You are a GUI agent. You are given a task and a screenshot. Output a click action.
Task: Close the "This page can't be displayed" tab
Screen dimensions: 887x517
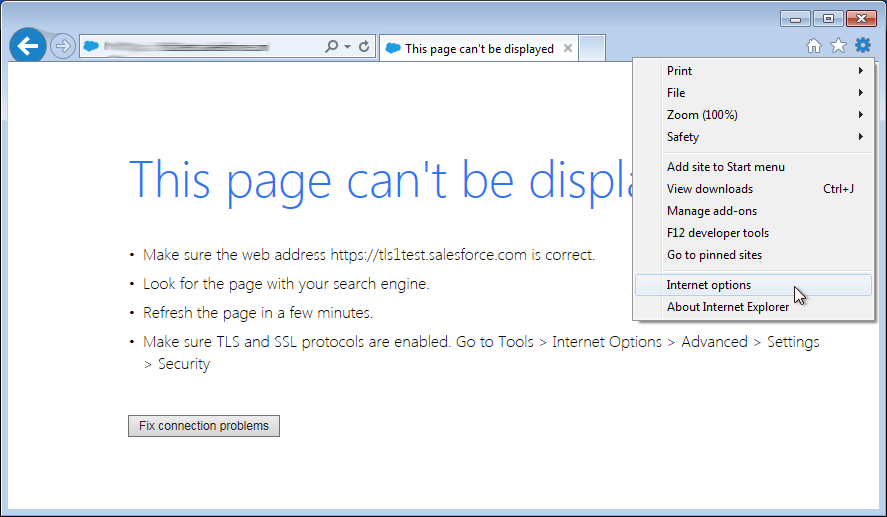tap(568, 48)
